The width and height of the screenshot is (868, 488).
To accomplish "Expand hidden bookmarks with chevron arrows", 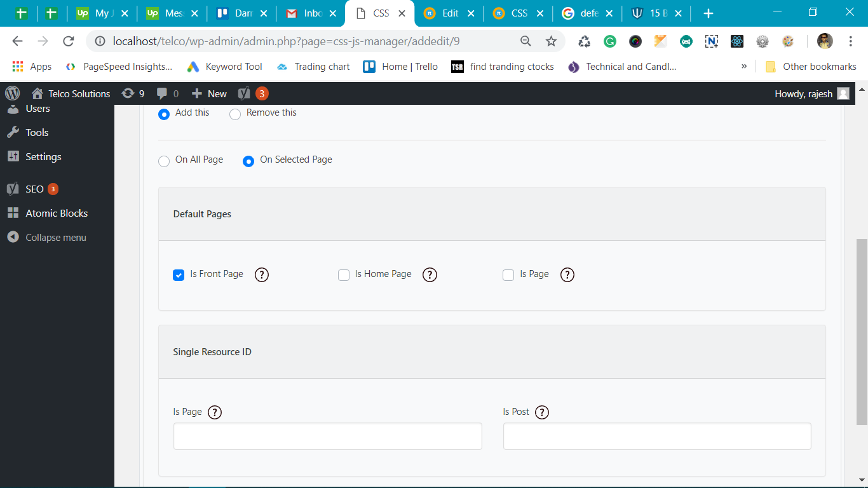I will 744,66.
